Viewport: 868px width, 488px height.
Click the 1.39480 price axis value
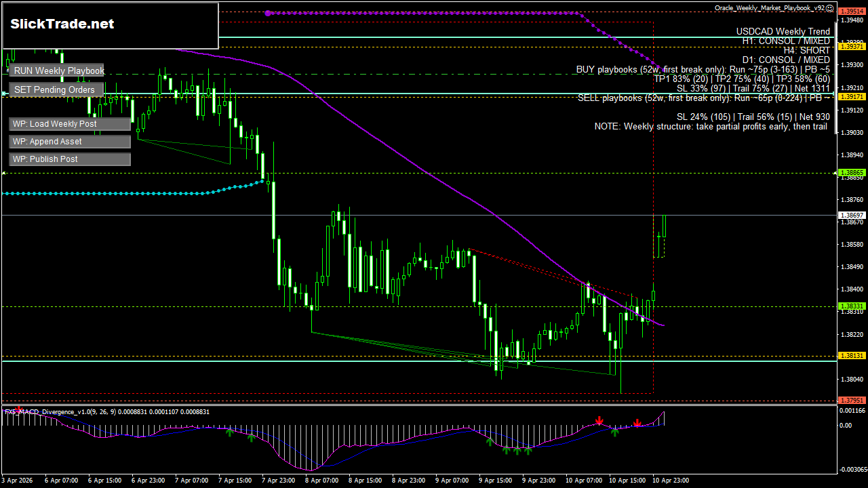click(x=852, y=20)
